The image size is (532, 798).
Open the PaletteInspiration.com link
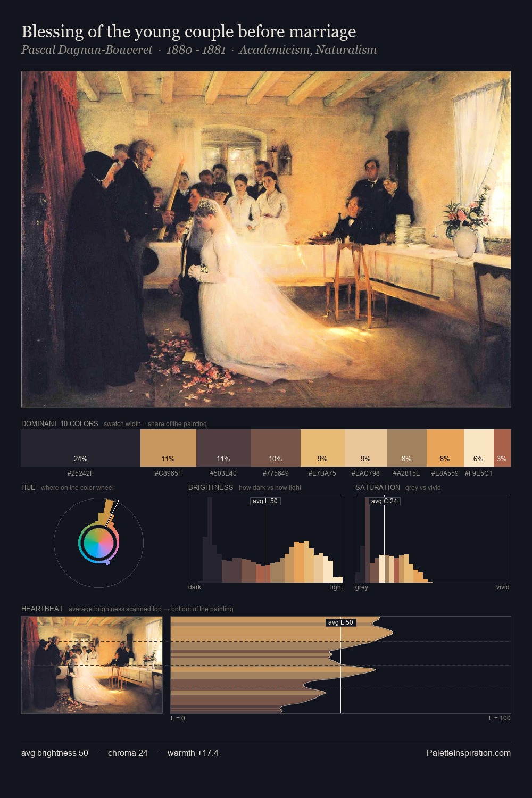click(469, 753)
